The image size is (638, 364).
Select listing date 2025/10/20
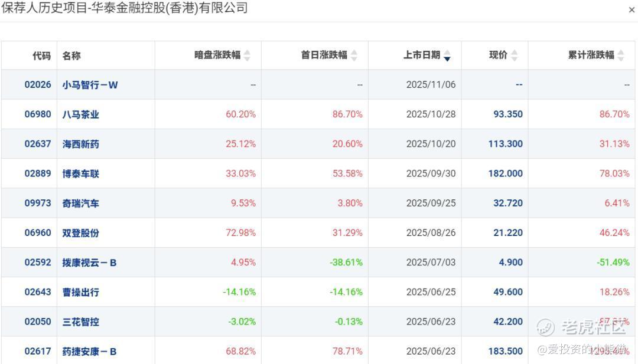tap(431, 144)
